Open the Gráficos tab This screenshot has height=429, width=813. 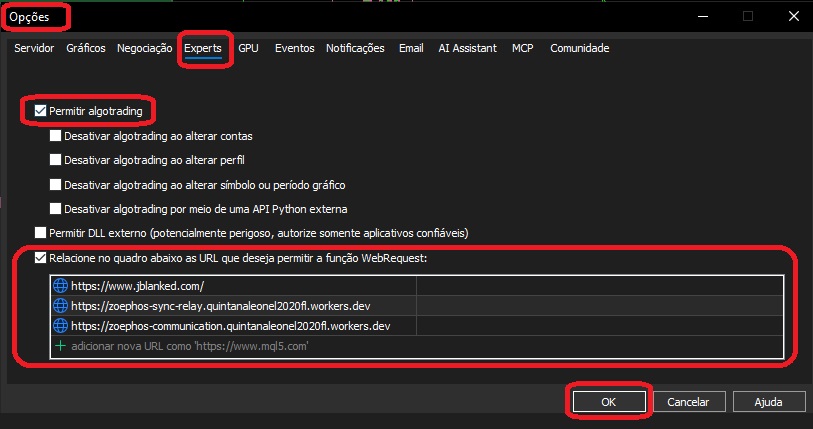tap(86, 48)
